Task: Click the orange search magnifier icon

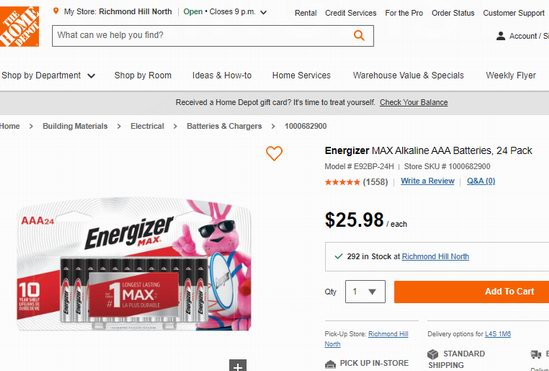Action: (359, 35)
